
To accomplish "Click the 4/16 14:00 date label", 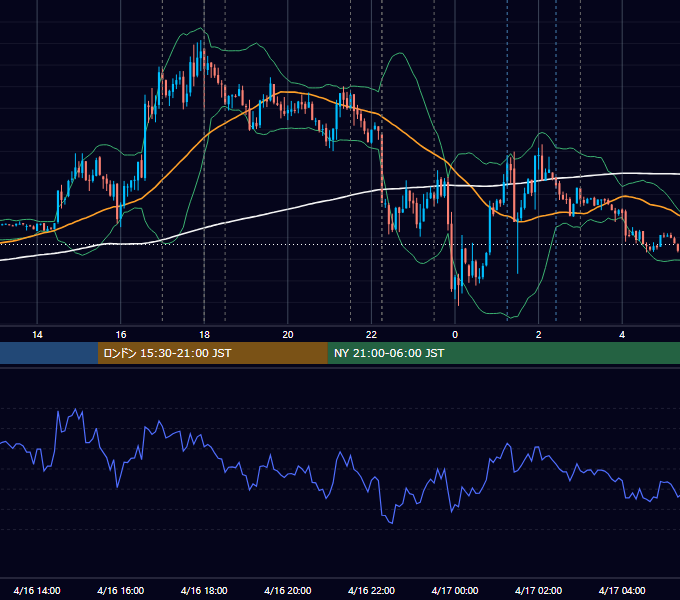I will pyautogui.click(x=37, y=590).
